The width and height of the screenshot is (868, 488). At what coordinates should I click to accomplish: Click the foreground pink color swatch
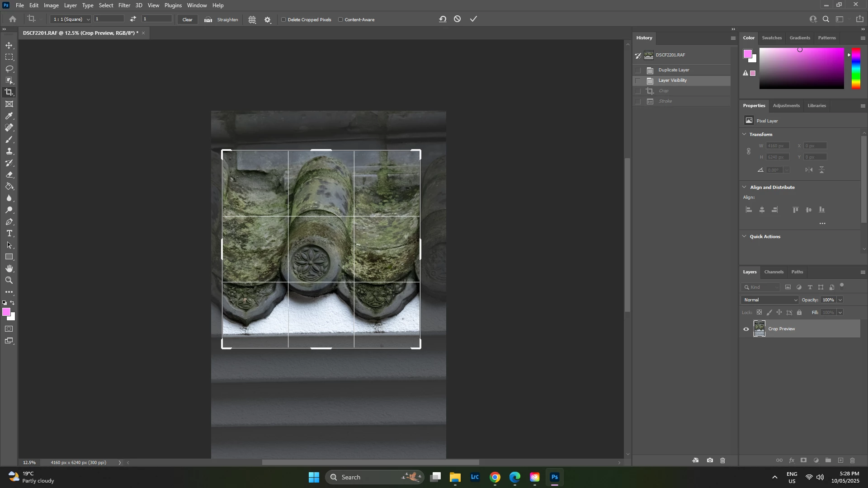(x=6, y=312)
